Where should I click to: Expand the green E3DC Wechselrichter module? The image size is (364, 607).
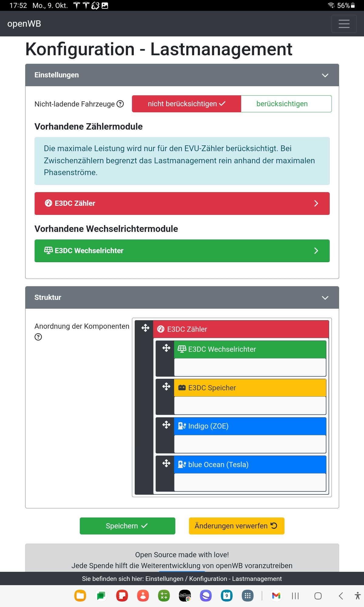[182, 251]
